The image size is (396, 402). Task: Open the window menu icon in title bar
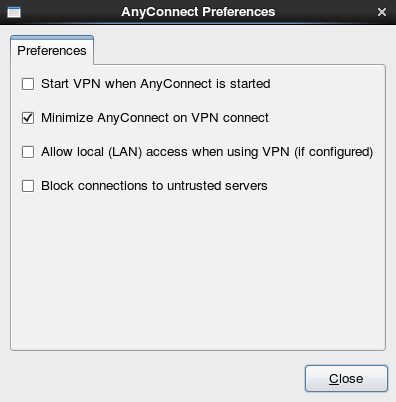[x=14, y=12]
